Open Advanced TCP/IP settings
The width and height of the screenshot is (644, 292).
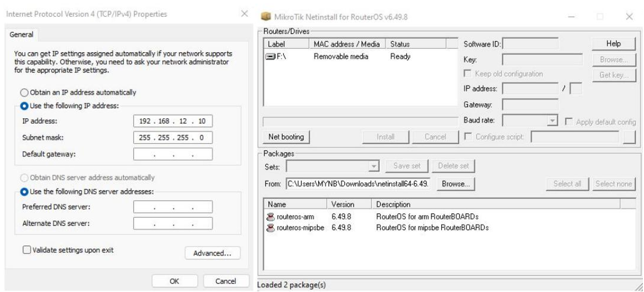pyautogui.click(x=212, y=253)
